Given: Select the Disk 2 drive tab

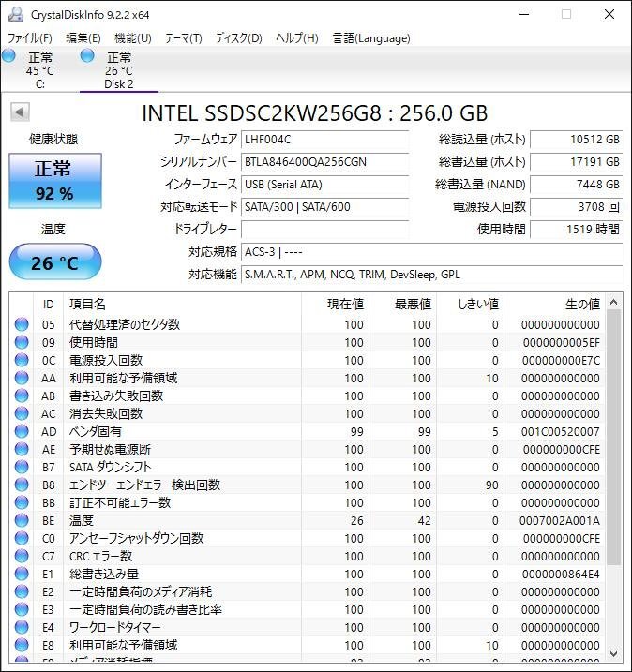Looking at the screenshot, I should tap(119, 70).
